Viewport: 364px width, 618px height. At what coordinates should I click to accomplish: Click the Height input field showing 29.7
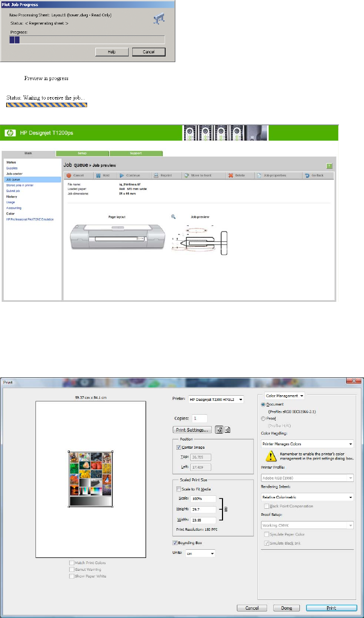[202, 509]
